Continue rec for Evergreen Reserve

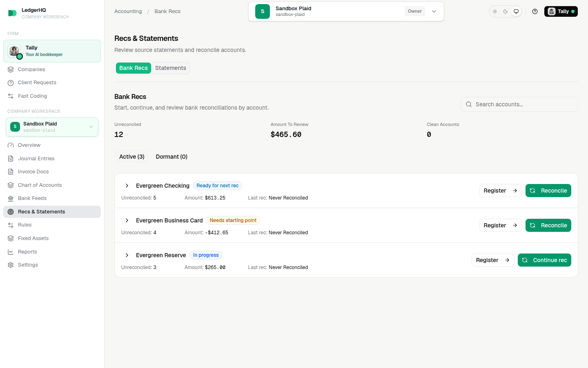pos(544,260)
